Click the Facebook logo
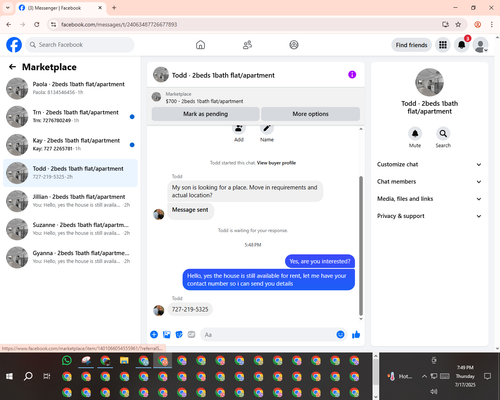Image resolution: width=500 pixels, height=400 pixels. pyautogui.click(x=14, y=45)
